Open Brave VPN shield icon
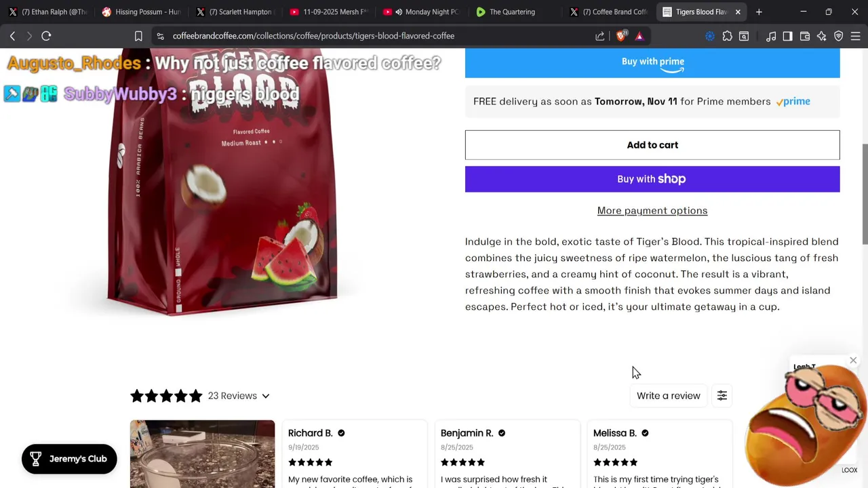 pyautogui.click(x=839, y=36)
